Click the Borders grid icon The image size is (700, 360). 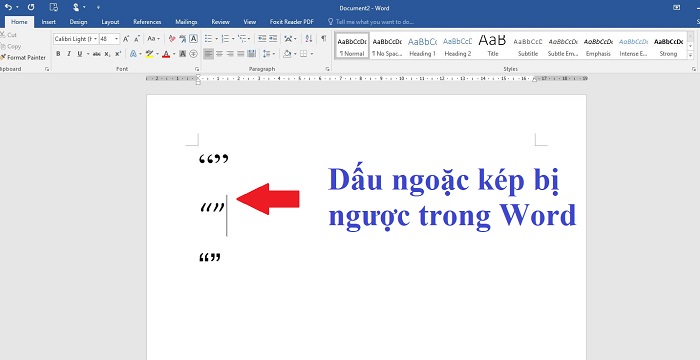tap(304, 54)
